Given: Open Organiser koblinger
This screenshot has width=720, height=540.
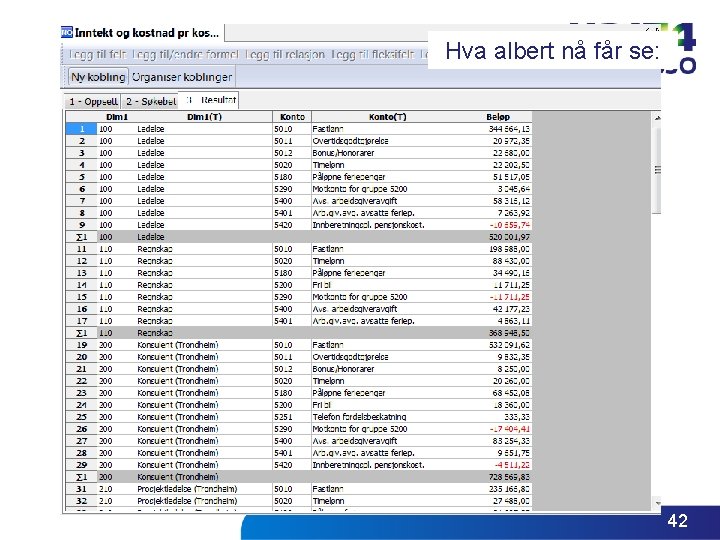Looking at the screenshot, I should [x=182, y=77].
